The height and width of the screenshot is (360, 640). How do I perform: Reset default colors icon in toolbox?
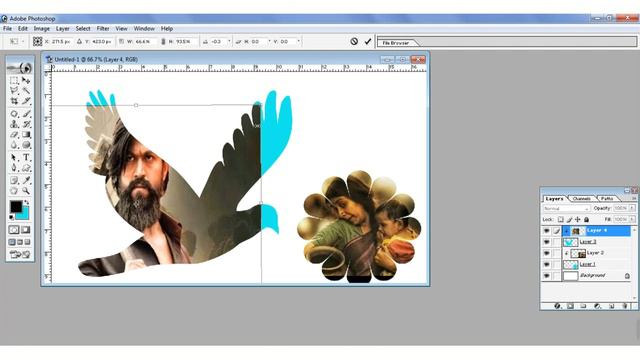click(12, 217)
